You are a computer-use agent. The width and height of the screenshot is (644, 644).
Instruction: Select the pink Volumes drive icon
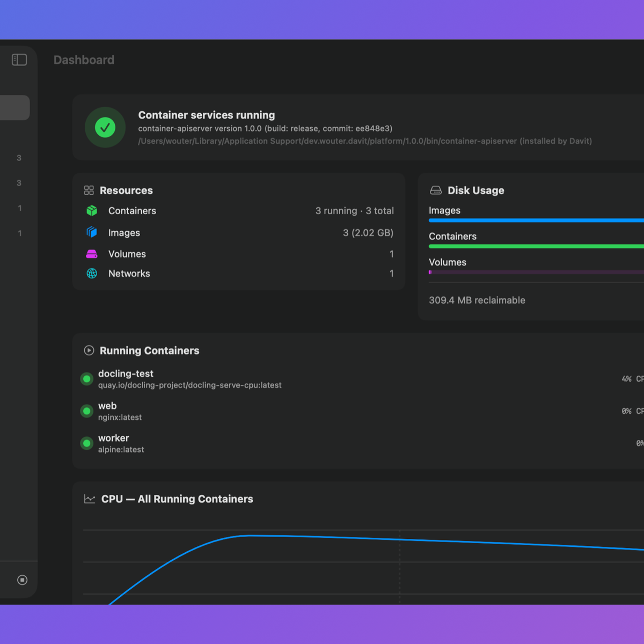(x=92, y=254)
